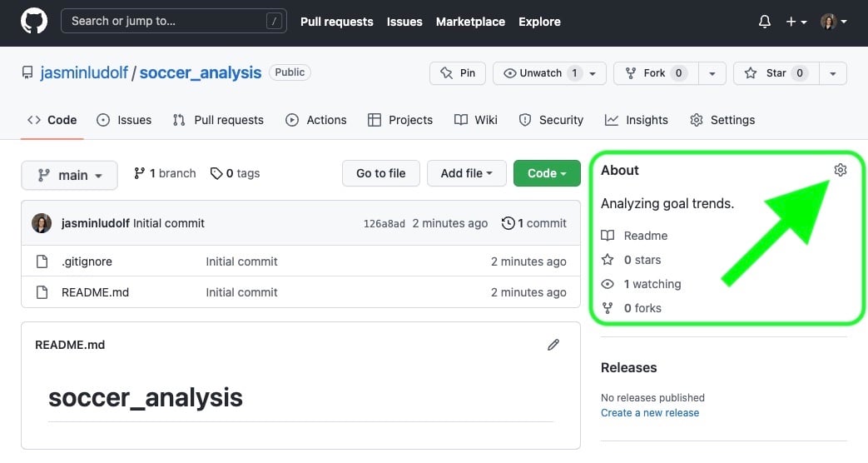Open README.md file in list
The width and height of the screenshot is (868, 463).
click(x=95, y=291)
